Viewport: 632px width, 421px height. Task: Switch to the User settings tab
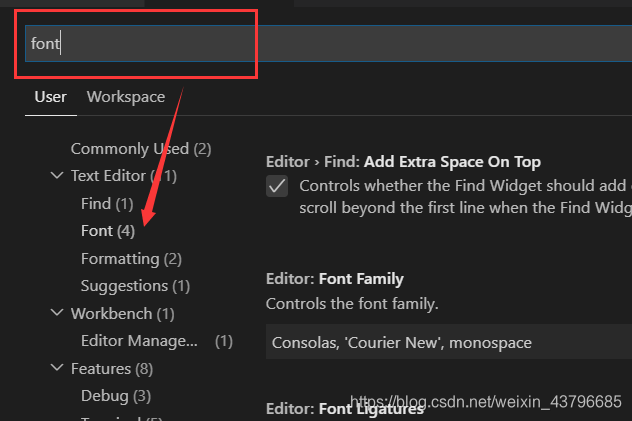pos(50,97)
